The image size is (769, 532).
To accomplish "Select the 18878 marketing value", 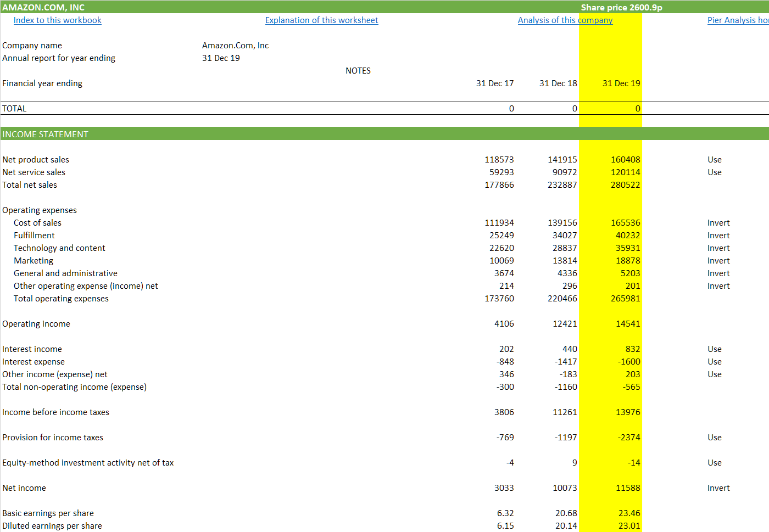I will click(x=628, y=261).
